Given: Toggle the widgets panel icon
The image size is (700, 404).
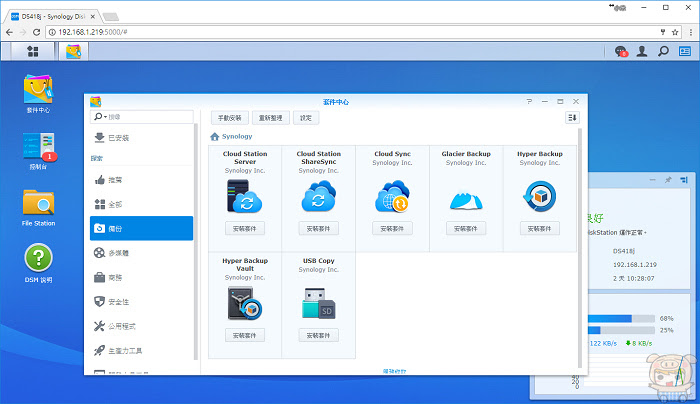Looking at the screenshot, I should pos(685,51).
